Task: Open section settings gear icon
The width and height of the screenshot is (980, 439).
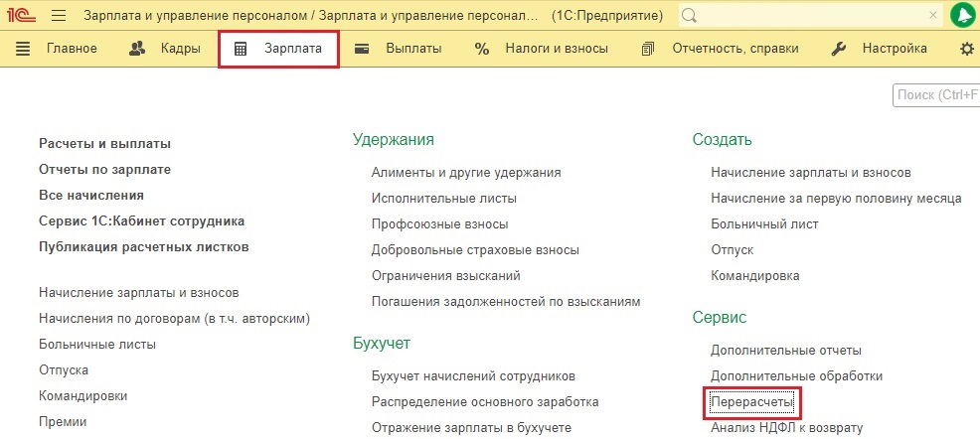Action: coord(967,49)
